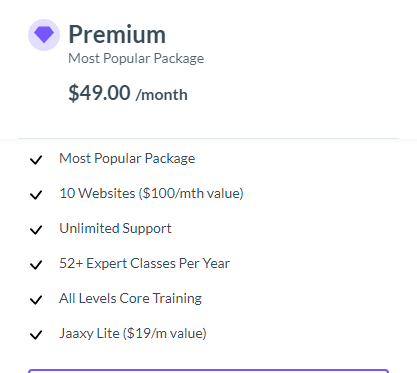
Task: Click the Most Popular Package subtitle under Premium
Action: click(136, 59)
